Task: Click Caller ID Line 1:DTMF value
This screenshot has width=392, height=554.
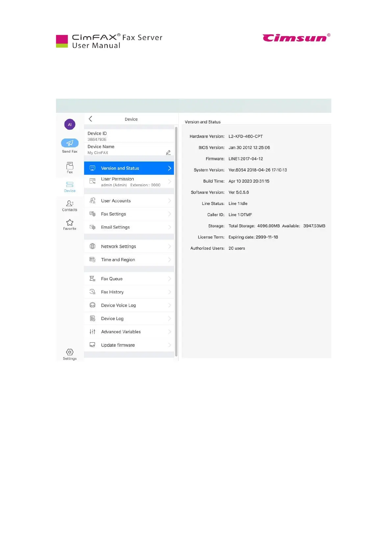Action: pos(240,214)
